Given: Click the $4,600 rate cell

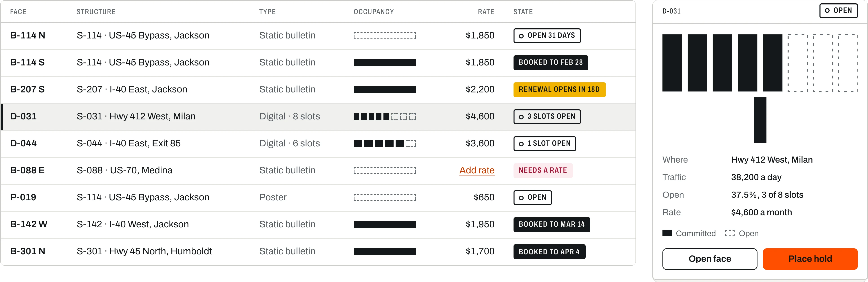Looking at the screenshot, I should coord(480,116).
